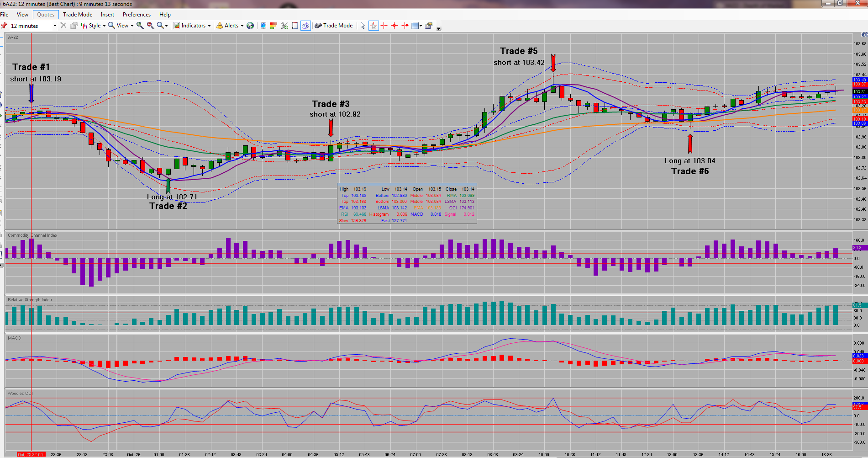Toggle the crosshair cursor mode button
This screenshot has height=458, width=868.
[x=374, y=26]
